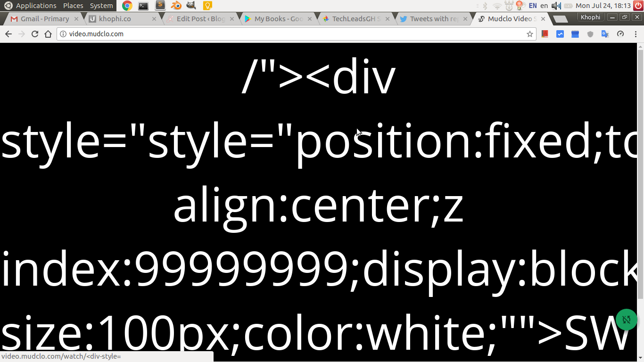Reload the current page
The width and height of the screenshot is (644, 362).
(34, 34)
